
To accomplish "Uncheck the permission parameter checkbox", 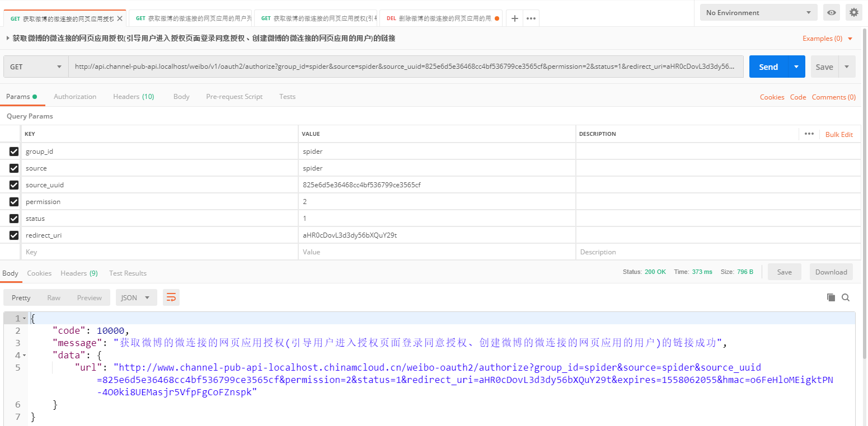I will click(14, 202).
